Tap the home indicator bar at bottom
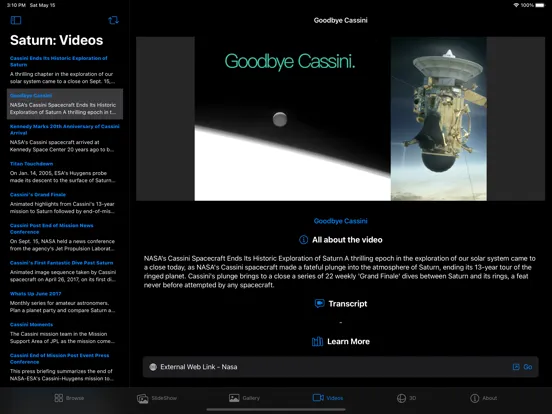The image size is (552, 414). coord(276,409)
